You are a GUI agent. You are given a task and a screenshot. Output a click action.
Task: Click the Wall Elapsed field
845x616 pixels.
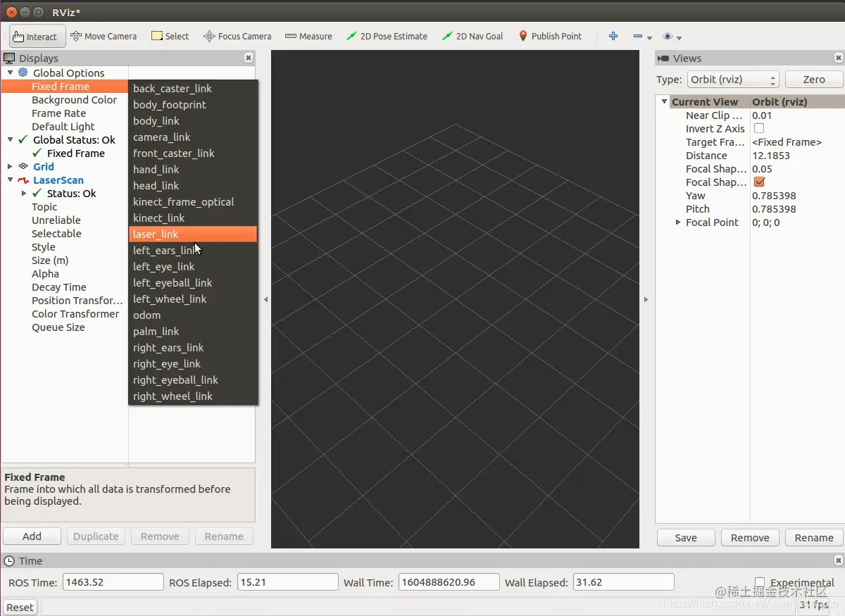tap(624, 583)
